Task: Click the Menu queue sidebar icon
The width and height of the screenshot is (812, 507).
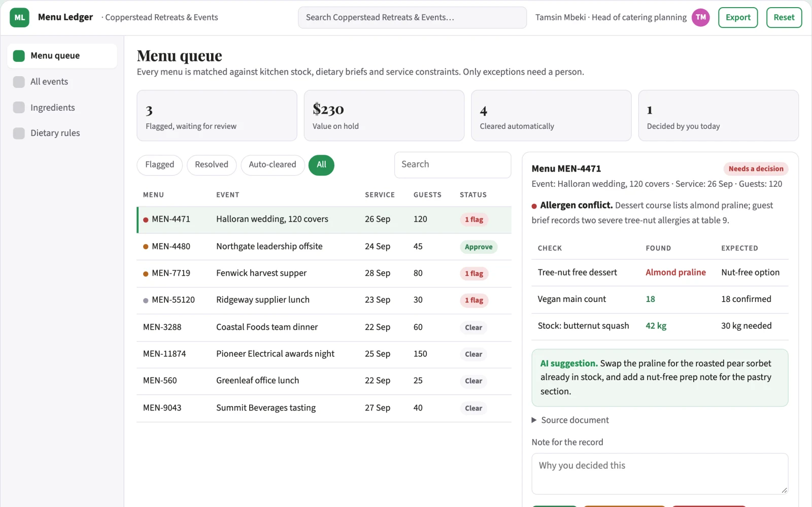Action: pyautogui.click(x=19, y=56)
